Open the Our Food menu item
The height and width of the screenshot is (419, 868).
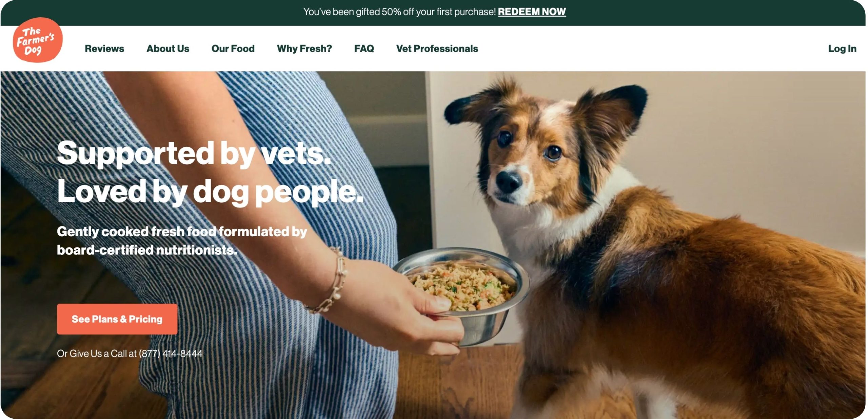pos(233,49)
